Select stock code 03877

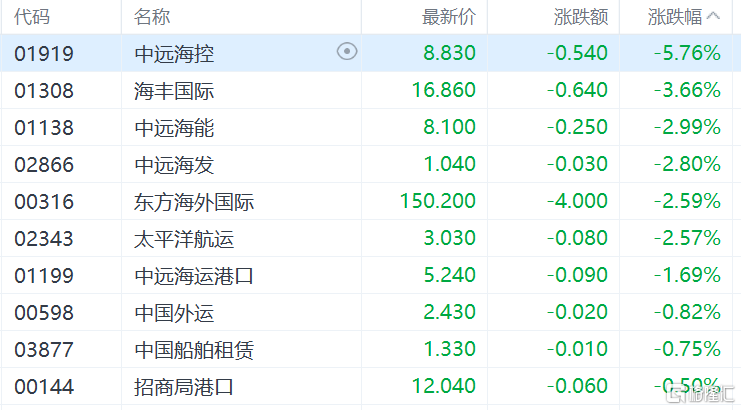point(44,350)
